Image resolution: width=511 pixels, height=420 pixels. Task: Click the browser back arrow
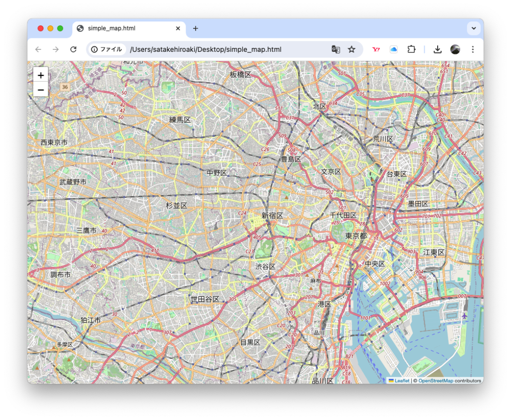(x=38, y=49)
